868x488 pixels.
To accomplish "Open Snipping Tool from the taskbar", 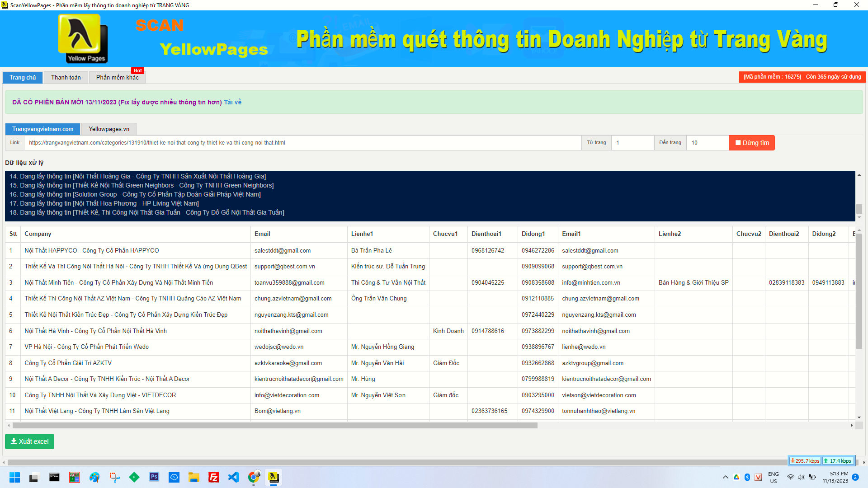I will pos(114,477).
